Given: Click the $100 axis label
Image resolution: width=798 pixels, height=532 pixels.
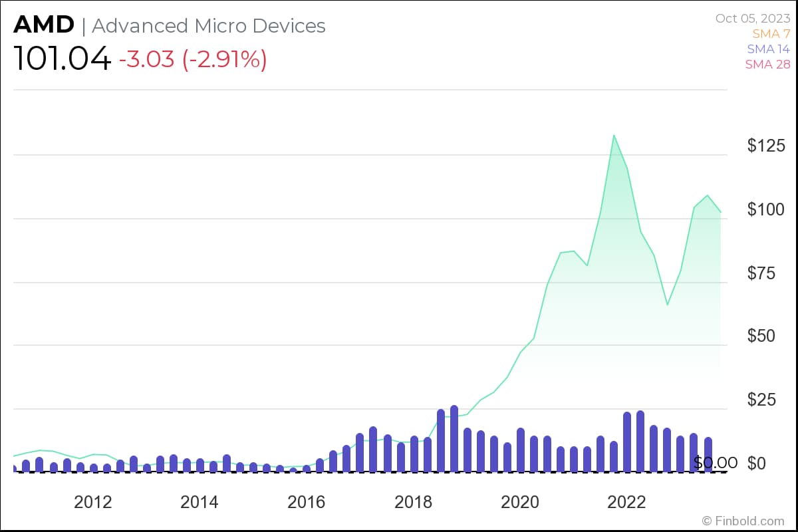Looking at the screenshot, I should 766,209.
